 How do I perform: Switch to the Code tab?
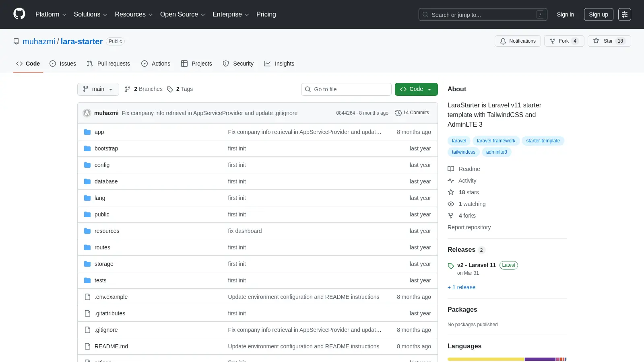(28, 64)
